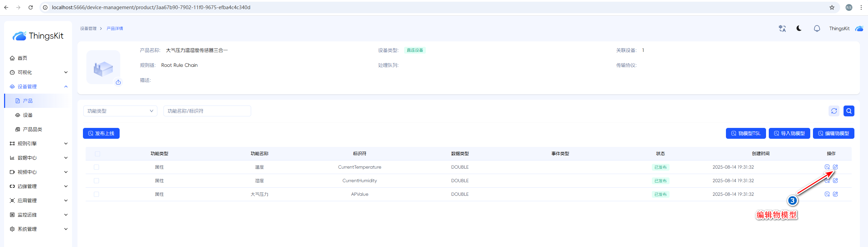Bookmark this page with the star icon
868x247 pixels.
point(832,7)
